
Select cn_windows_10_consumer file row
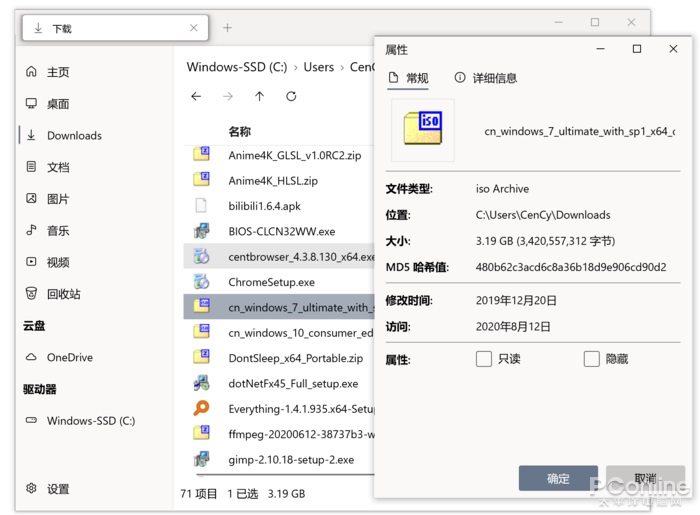point(279,333)
